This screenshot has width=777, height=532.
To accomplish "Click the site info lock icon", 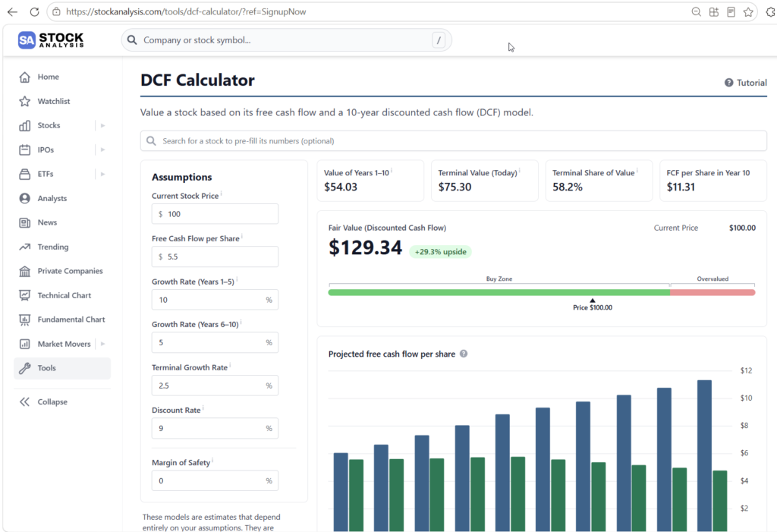I will click(56, 11).
